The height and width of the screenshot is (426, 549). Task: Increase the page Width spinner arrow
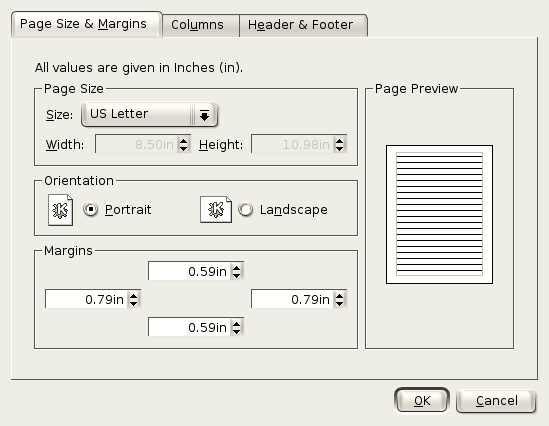point(183,141)
